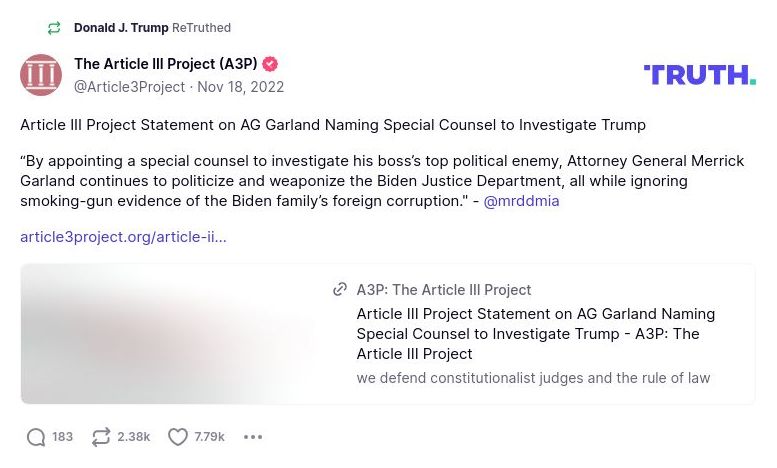Screen dimensions: 777x468
Task: Click the A3P profile avatar
Action: [x=41, y=75]
